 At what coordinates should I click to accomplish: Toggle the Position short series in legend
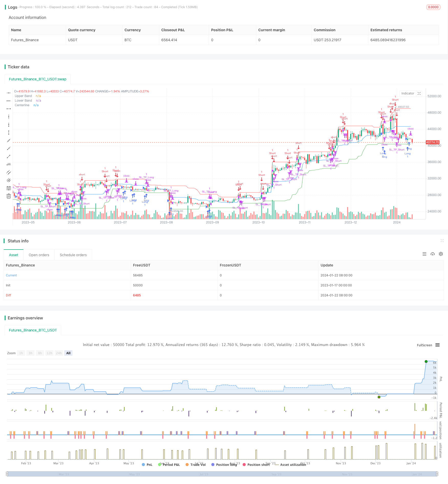pyautogui.click(x=256, y=465)
